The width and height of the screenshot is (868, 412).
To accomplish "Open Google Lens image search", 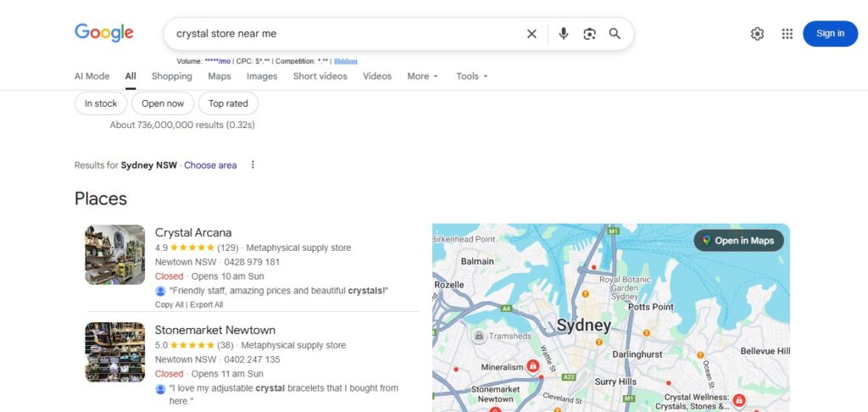I will [589, 34].
